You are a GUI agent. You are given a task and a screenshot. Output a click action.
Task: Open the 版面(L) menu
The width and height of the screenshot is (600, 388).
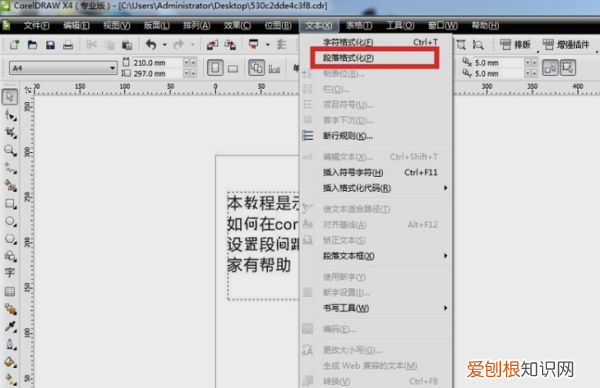[157, 26]
